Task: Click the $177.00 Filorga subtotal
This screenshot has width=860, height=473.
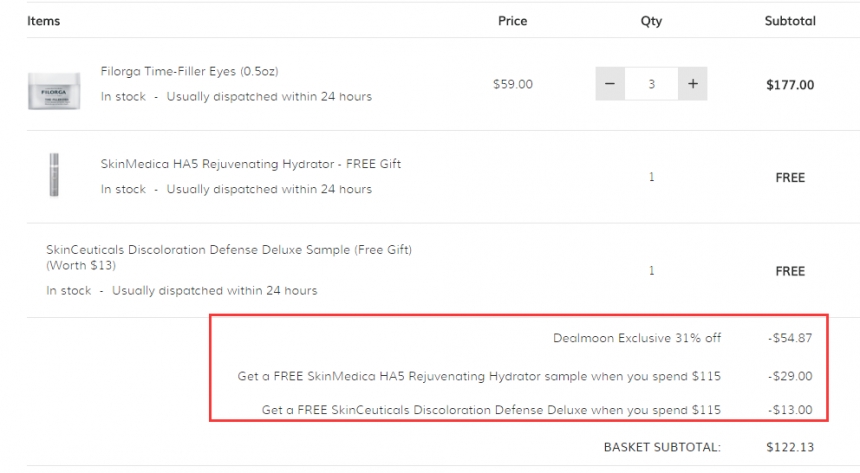Action: click(789, 85)
